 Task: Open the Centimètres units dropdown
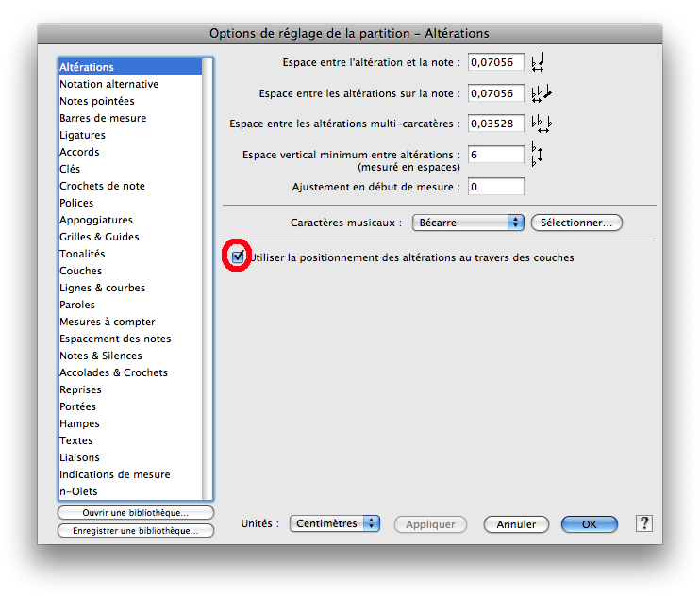coord(334,523)
